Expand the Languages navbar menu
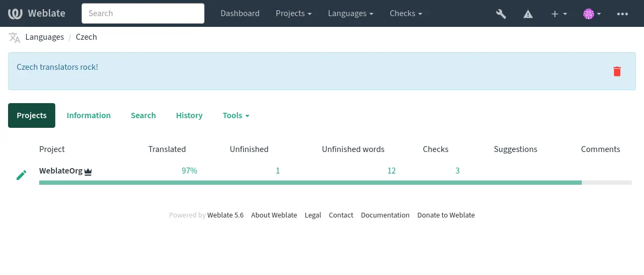 [351, 13]
